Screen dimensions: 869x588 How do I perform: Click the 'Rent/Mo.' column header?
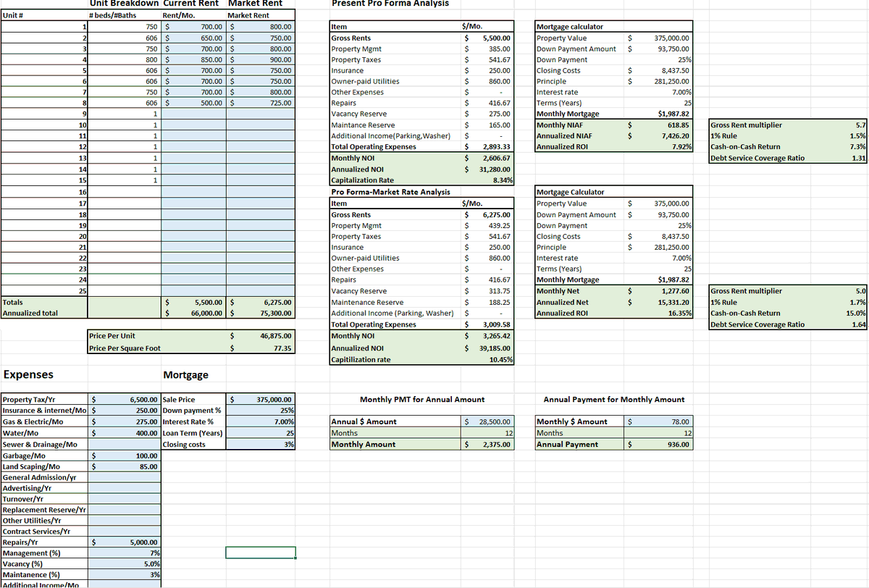tap(193, 15)
